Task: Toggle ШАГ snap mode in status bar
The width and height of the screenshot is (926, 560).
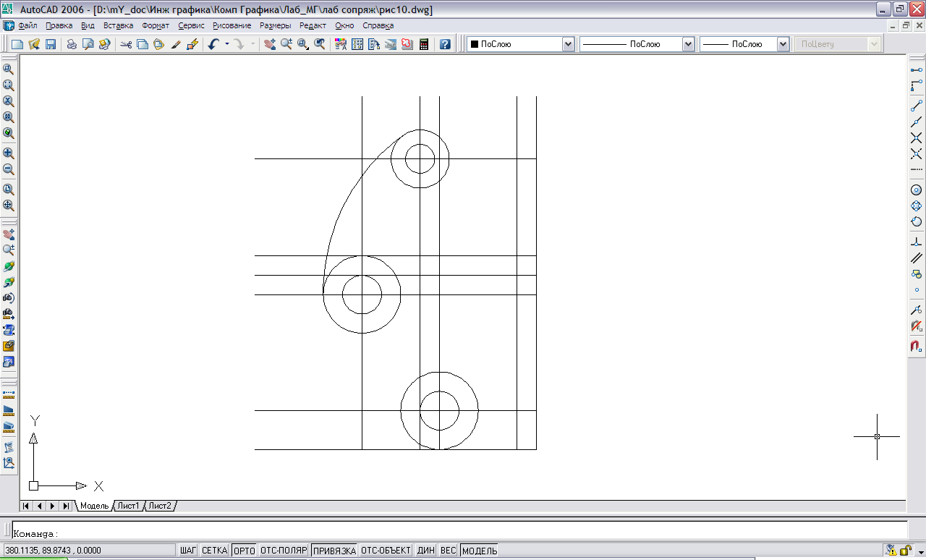Action: [x=188, y=551]
